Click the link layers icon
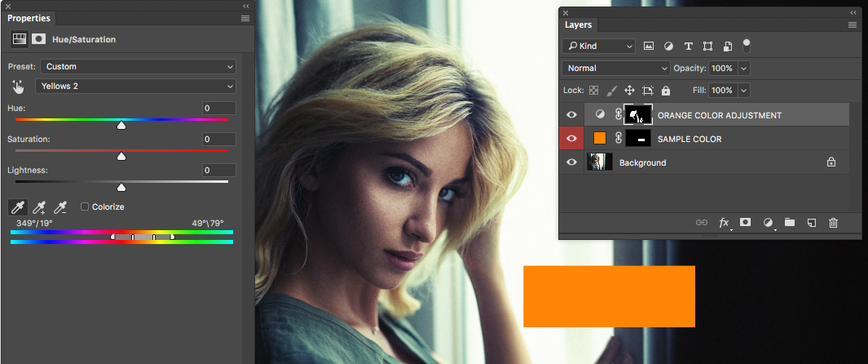 point(702,223)
